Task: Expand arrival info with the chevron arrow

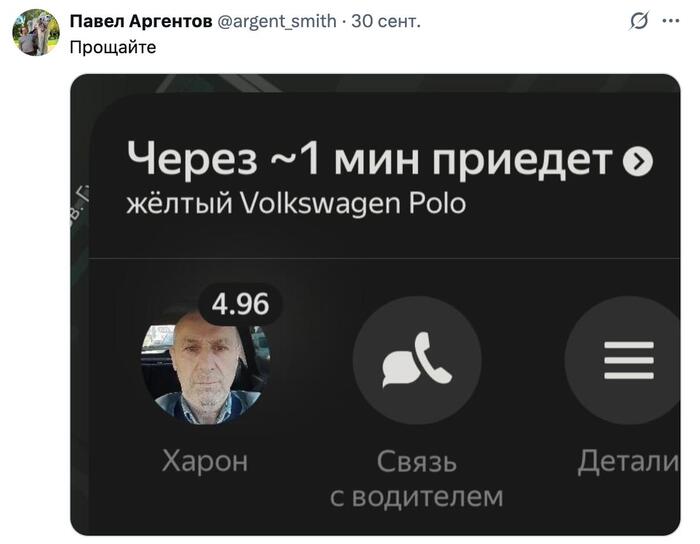Action: pos(638,161)
